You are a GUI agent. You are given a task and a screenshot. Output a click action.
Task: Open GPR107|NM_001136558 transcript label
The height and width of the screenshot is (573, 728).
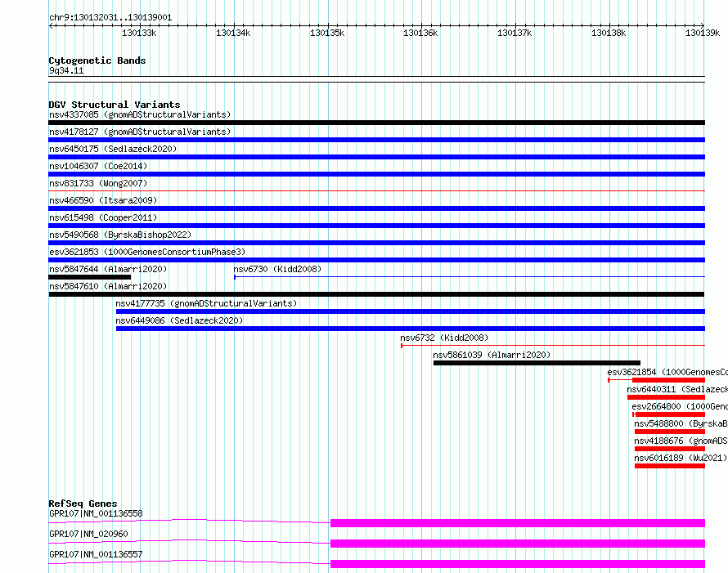96,513
